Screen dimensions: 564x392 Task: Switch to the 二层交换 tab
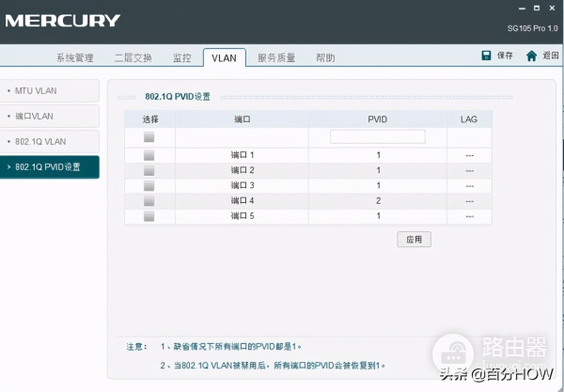tap(133, 58)
